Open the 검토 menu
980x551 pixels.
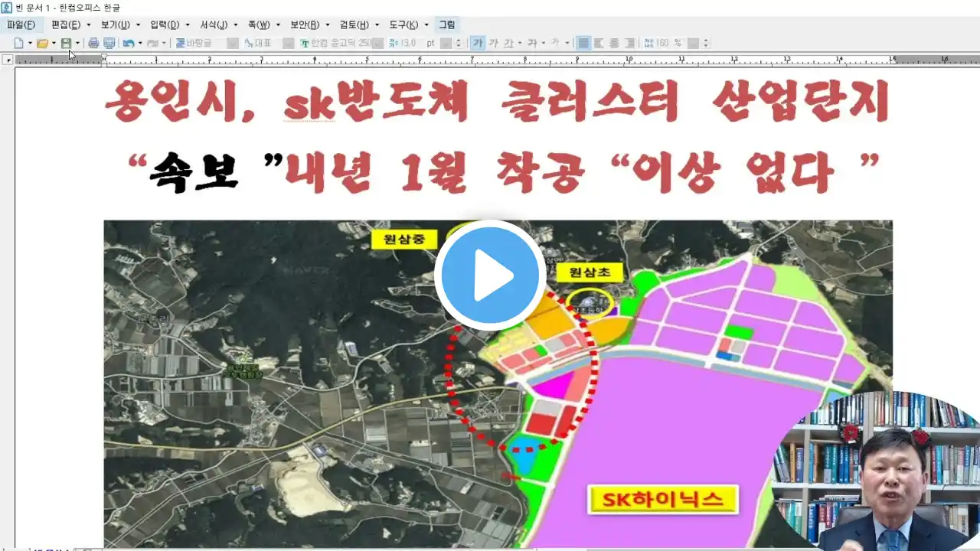(354, 24)
